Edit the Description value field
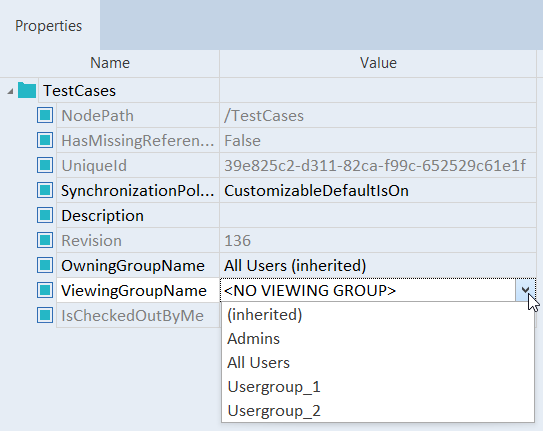This screenshot has height=431, width=543. [x=378, y=215]
